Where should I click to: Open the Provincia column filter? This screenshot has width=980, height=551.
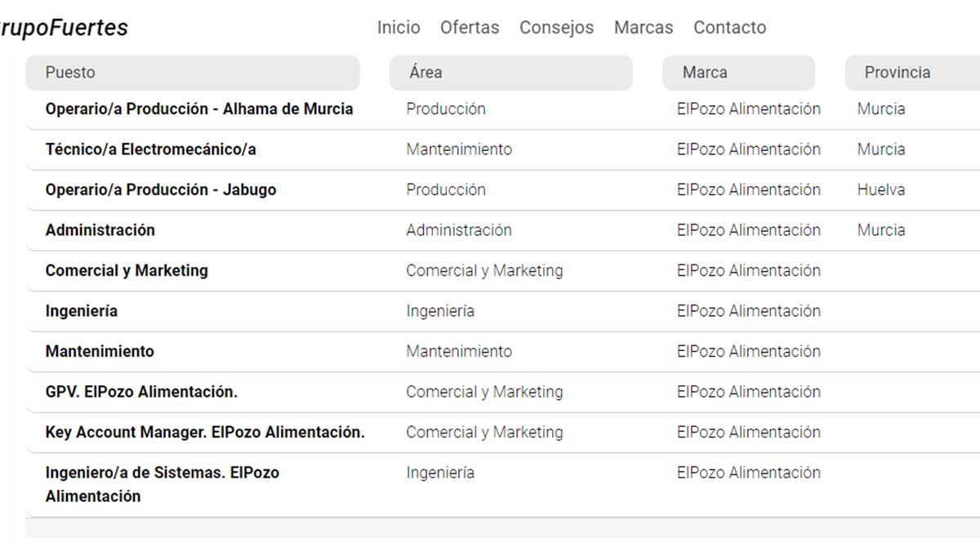(x=911, y=73)
